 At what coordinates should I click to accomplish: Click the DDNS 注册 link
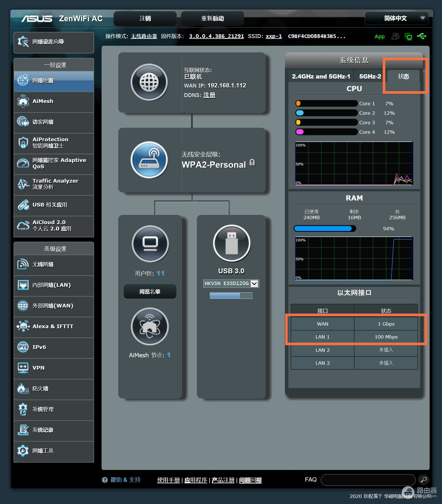(209, 95)
